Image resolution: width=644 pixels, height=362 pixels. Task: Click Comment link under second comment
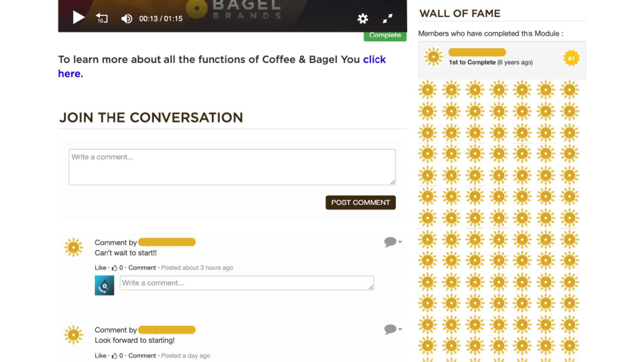(x=142, y=355)
